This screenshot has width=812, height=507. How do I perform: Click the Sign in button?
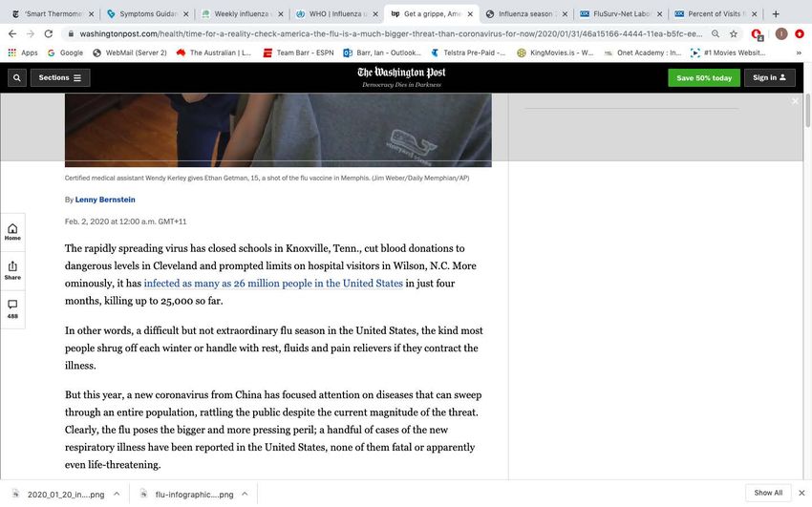769,77
